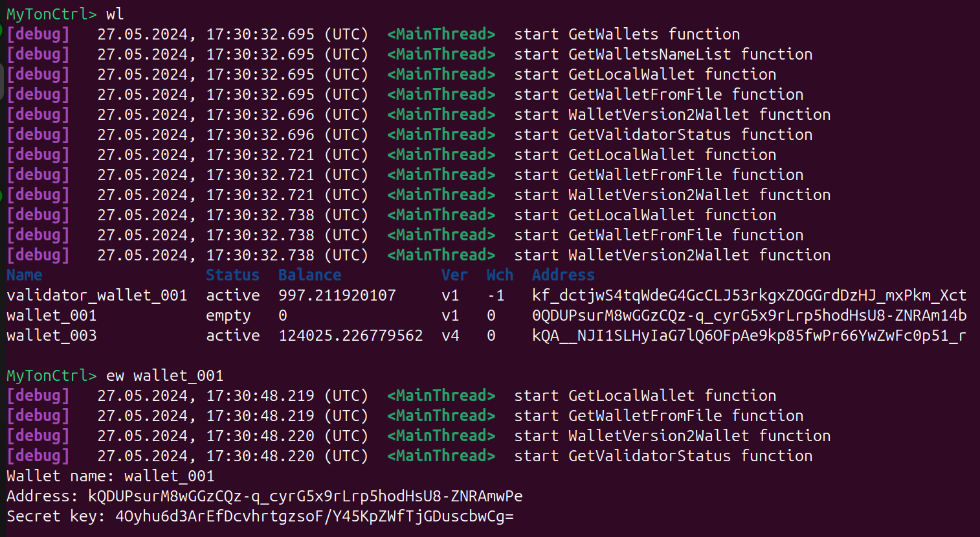Click the address starting with kf_dctjwS4
The height and width of the screenshot is (537, 980).
[x=749, y=295]
